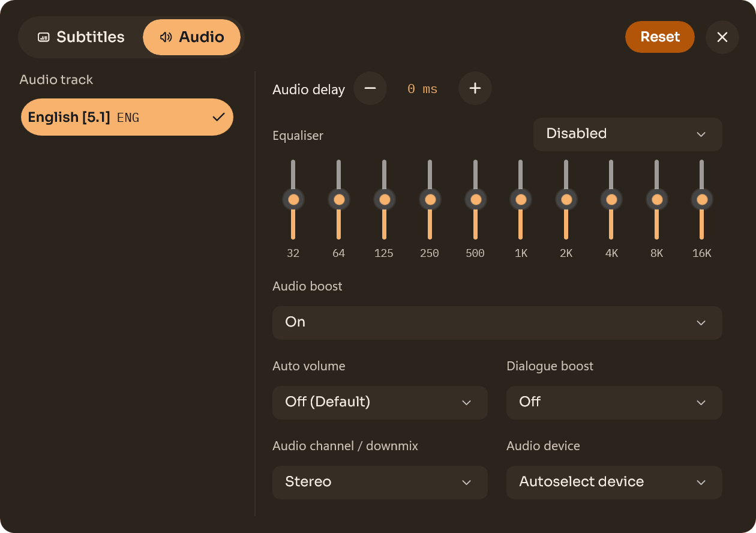Adjust the 64 Hz equaliser slider
Screen dimensions: 756x533
(339, 199)
